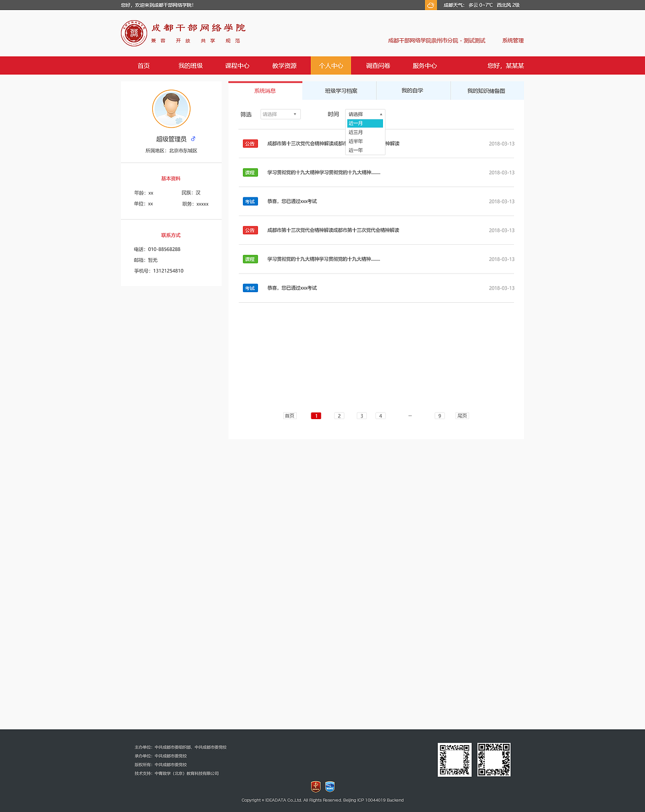Click the second blue 考试 tag
Viewport: 645px width, 812px height.
(x=250, y=288)
